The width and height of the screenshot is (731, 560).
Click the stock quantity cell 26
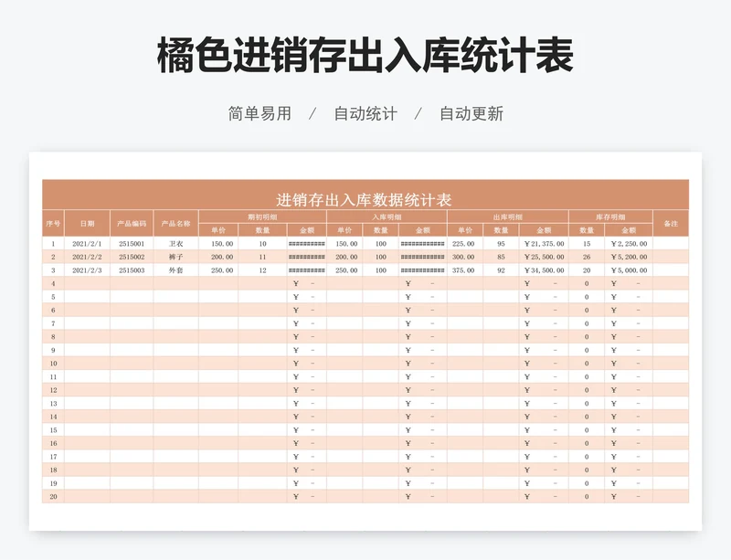click(x=587, y=257)
